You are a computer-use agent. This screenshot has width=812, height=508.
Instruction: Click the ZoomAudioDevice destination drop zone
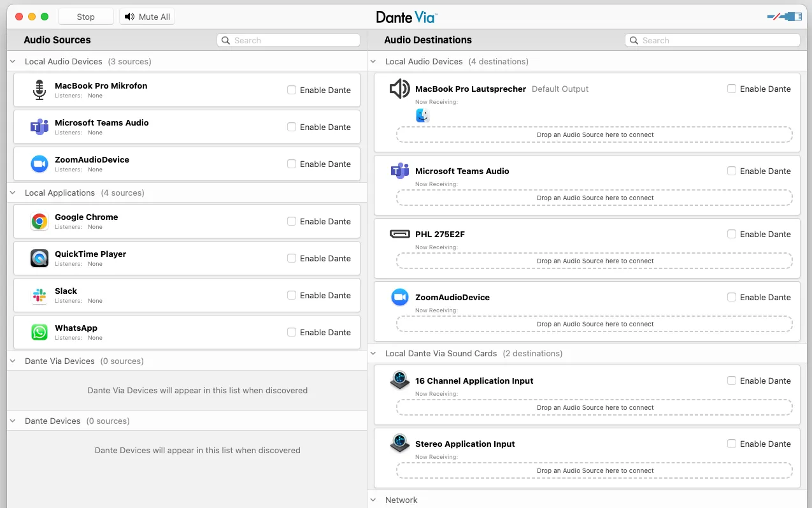pos(595,324)
